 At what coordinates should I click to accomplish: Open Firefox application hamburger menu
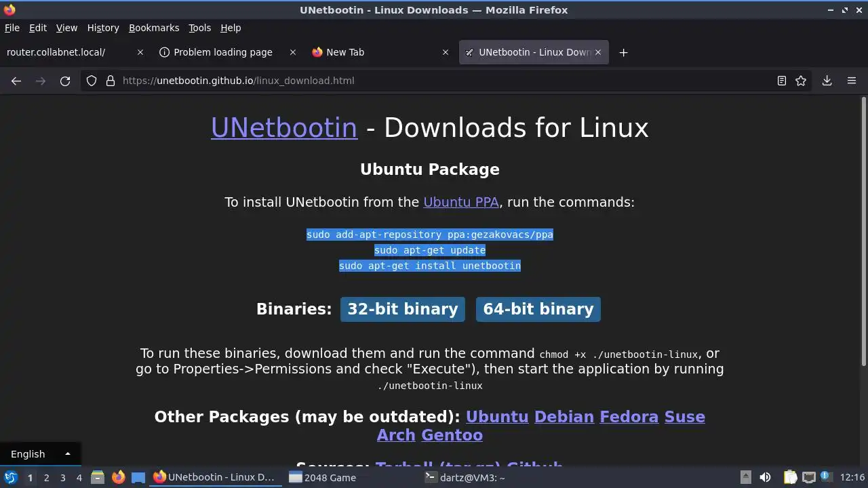coord(852,81)
